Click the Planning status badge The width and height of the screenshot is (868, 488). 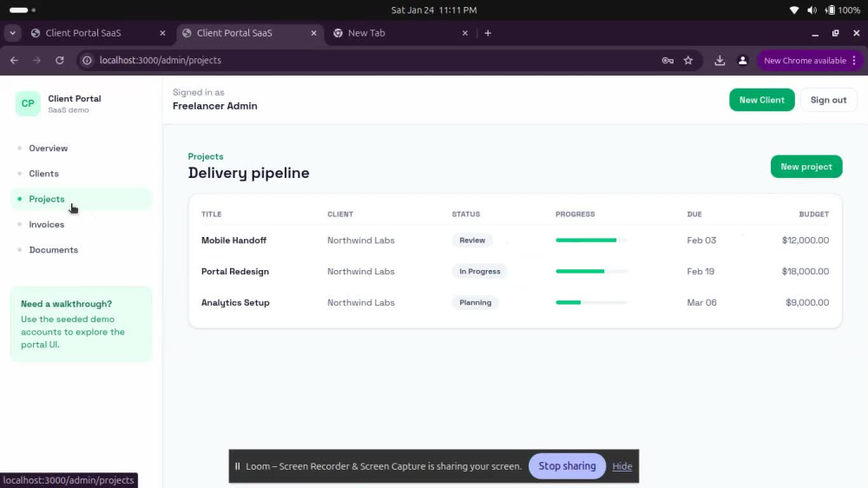[x=475, y=302]
